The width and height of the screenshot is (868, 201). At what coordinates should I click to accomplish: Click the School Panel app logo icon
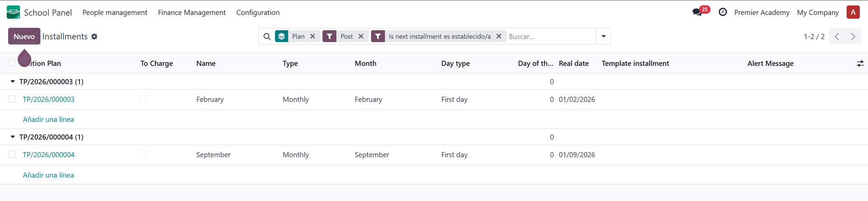[13, 12]
